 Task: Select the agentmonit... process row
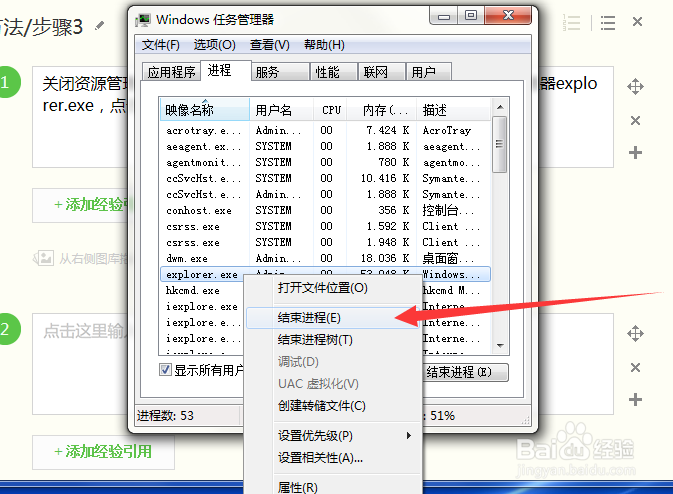point(325,162)
